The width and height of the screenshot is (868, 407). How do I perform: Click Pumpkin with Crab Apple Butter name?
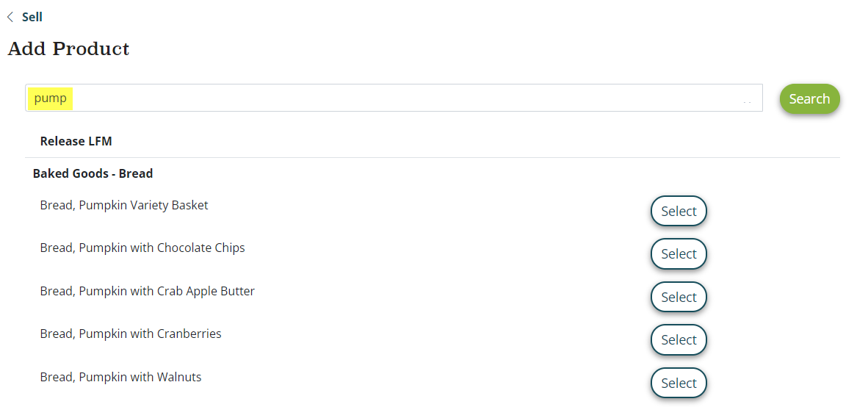tap(147, 291)
